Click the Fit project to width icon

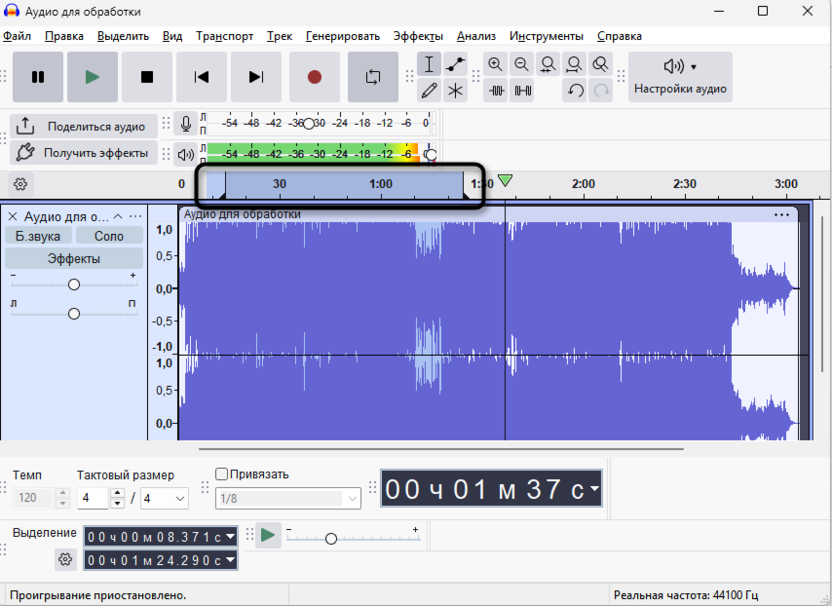click(x=573, y=63)
